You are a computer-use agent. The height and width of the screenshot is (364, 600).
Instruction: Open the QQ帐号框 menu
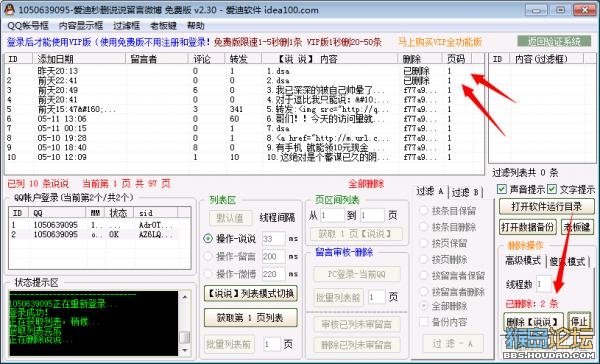[x=28, y=26]
